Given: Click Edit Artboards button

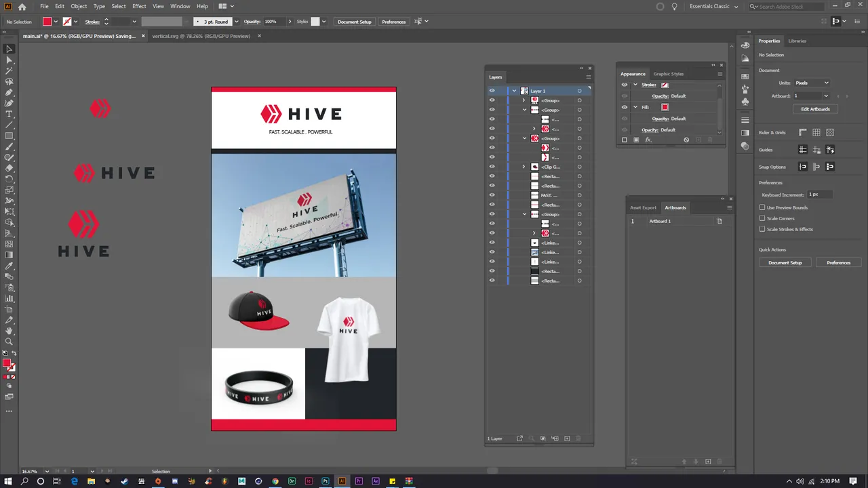Looking at the screenshot, I should coord(815,109).
